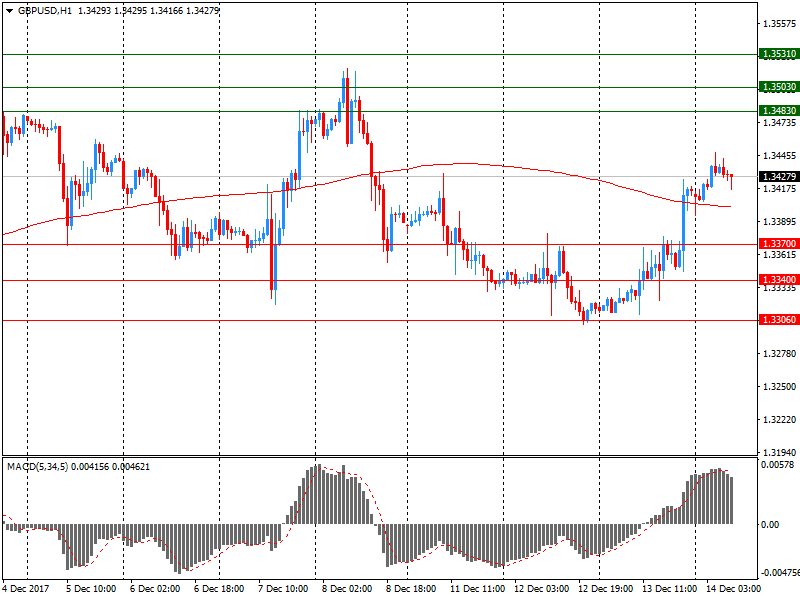Click the 4 Dec 2017 date label
800x600 pixels.
point(26,588)
